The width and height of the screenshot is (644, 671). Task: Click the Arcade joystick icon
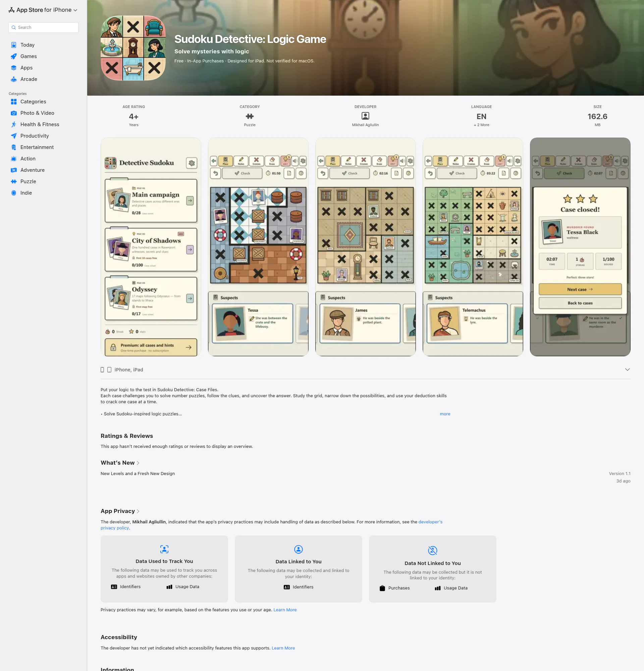click(x=14, y=79)
